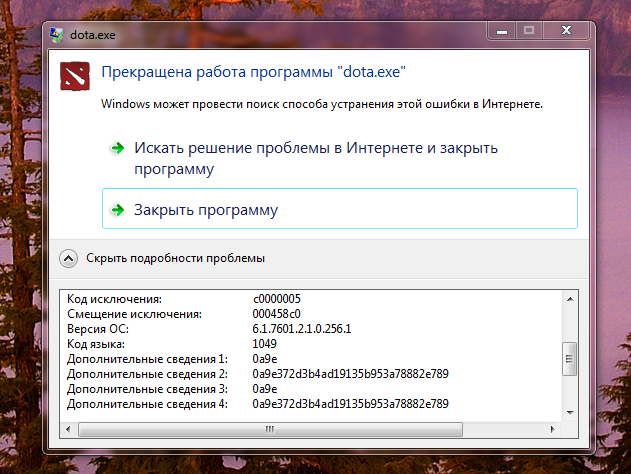Click long hash value for сведения 4
Screen dimensions: 631x474
click(x=351, y=404)
